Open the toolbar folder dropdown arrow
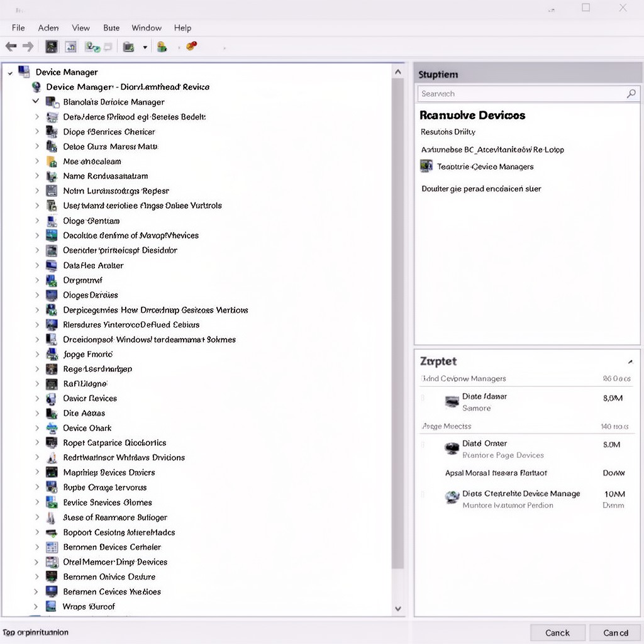 (x=145, y=47)
